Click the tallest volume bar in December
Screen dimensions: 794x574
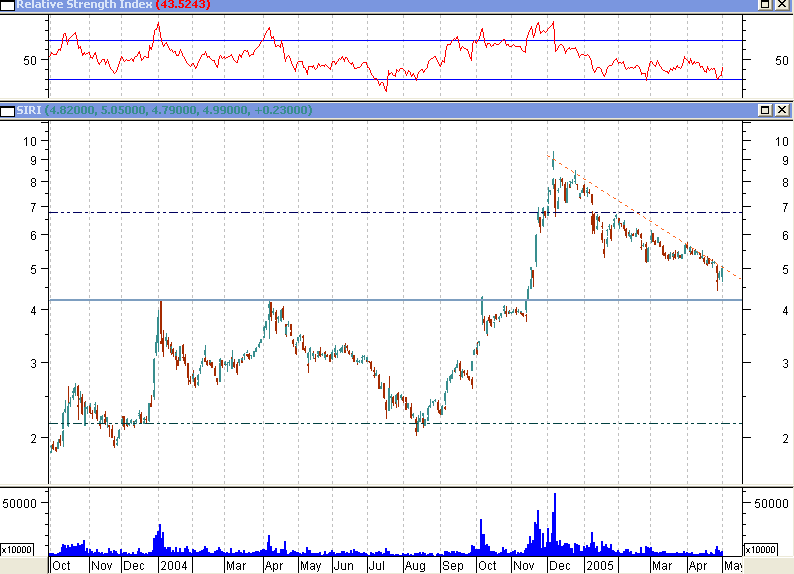pyautogui.click(x=554, y=524)
